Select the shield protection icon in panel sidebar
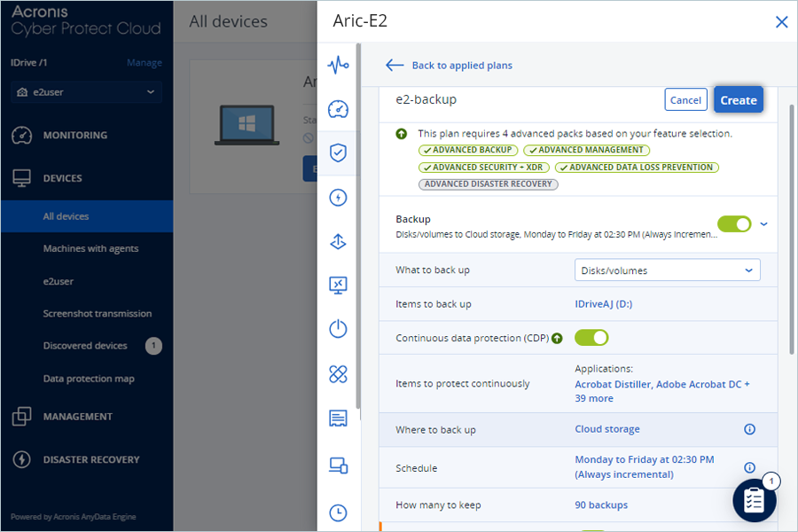This screenshot has width=798, height=532. pyautogui.click(x=338, y=153)
